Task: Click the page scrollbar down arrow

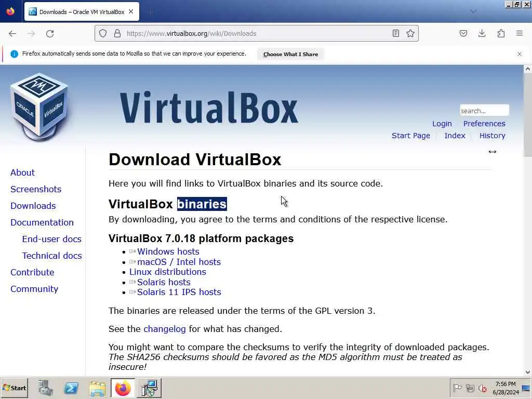Action: [528, 372]
